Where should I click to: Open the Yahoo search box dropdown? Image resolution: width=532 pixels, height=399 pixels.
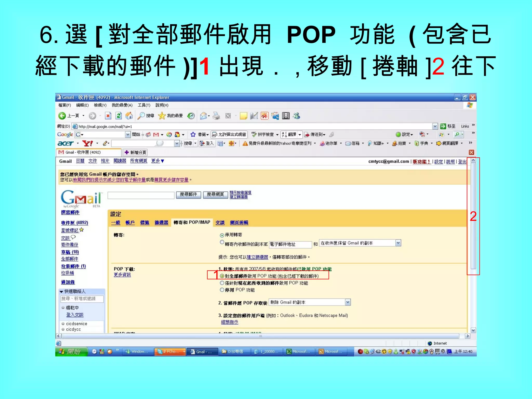[177, 143]
